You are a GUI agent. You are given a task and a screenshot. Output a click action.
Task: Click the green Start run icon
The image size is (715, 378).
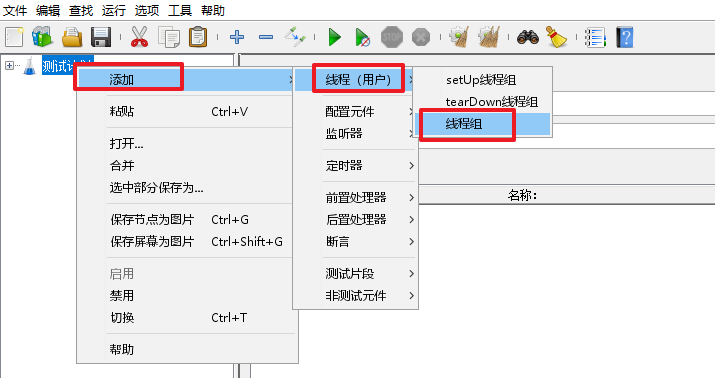click(x=335, y=37)
